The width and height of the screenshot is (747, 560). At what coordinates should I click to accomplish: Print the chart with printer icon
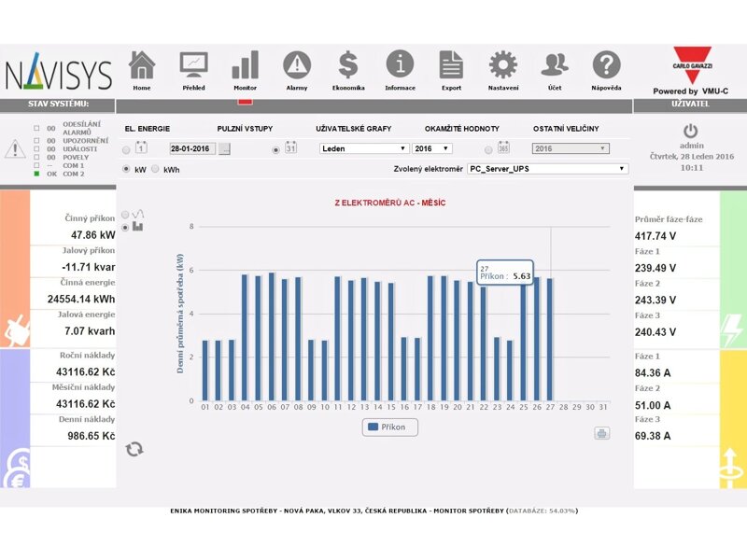pyautogui.click(x=602, y=433)
